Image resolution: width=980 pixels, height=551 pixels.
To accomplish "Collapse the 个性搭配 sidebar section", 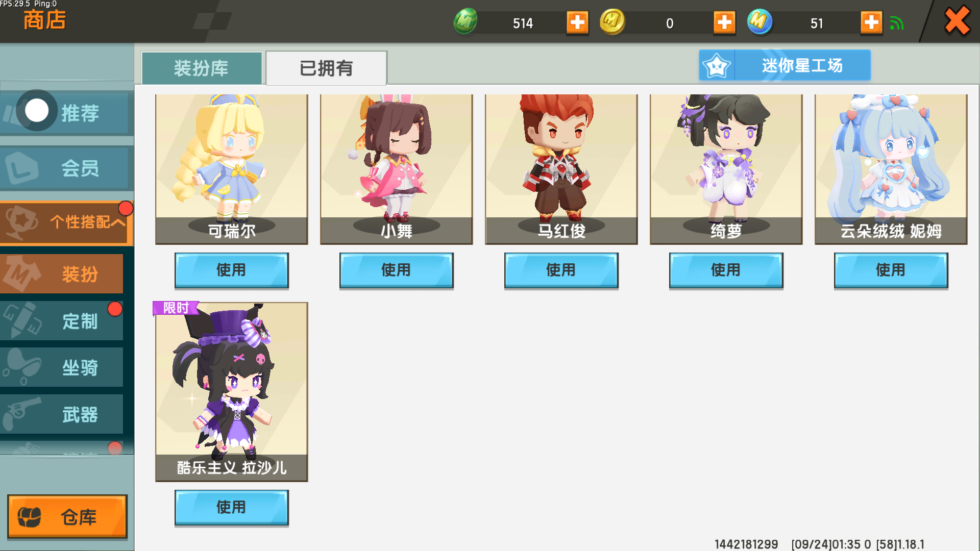I will click(x=66, y=222).
